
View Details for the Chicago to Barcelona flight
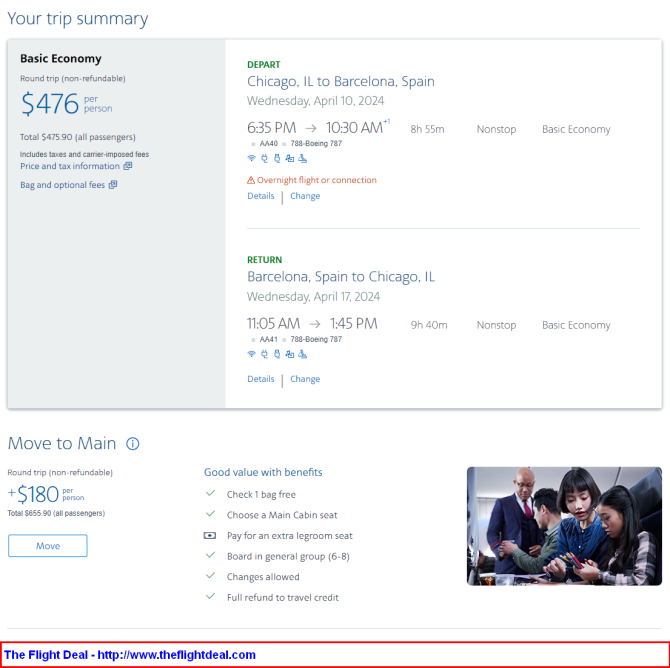[260, 197]
